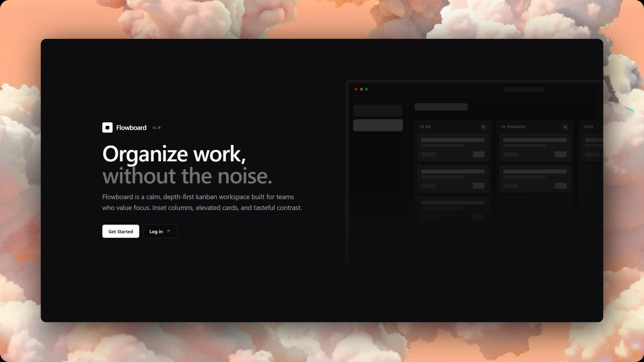Open the Log in link
This screenshot has height=362, width=644.
click(160, 231)
